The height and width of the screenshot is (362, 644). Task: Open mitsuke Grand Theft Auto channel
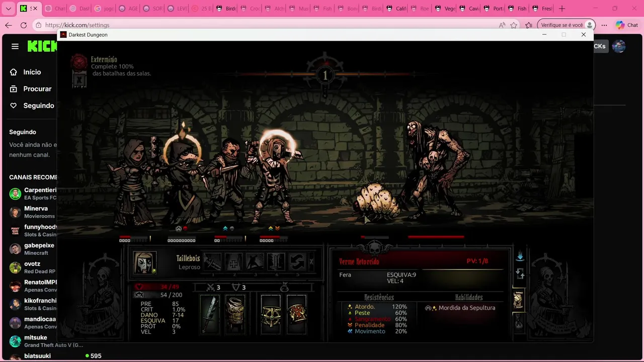[x=45, y=341]
